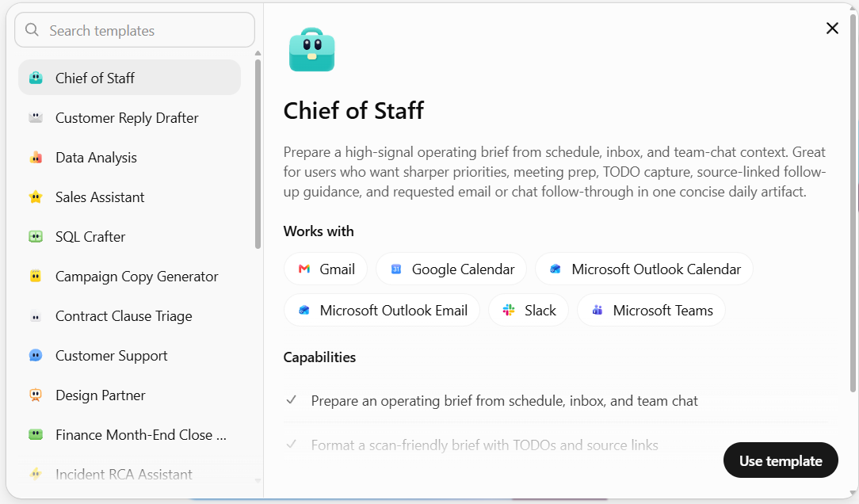The height and width of the screenshot is (504, 859).
Task: Click the search magnifier icon
Action: pyautogui.click(x=32, y=29)
